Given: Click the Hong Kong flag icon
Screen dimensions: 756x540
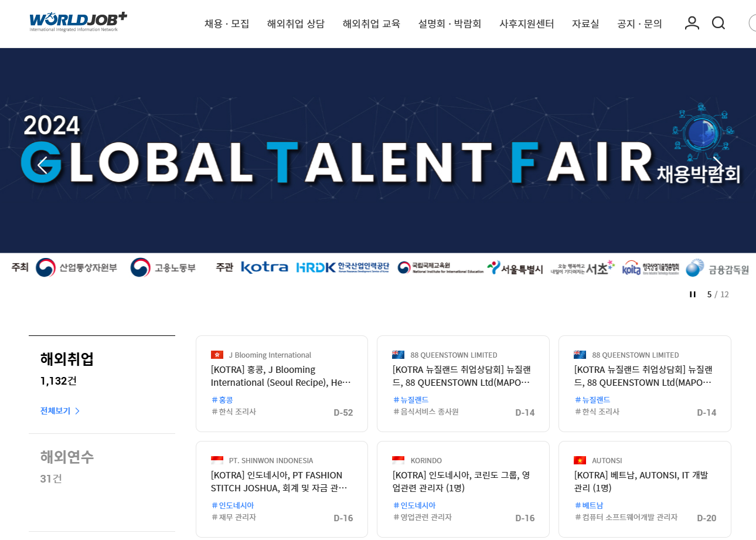Looking at the screenshot, I should (217, 355).
